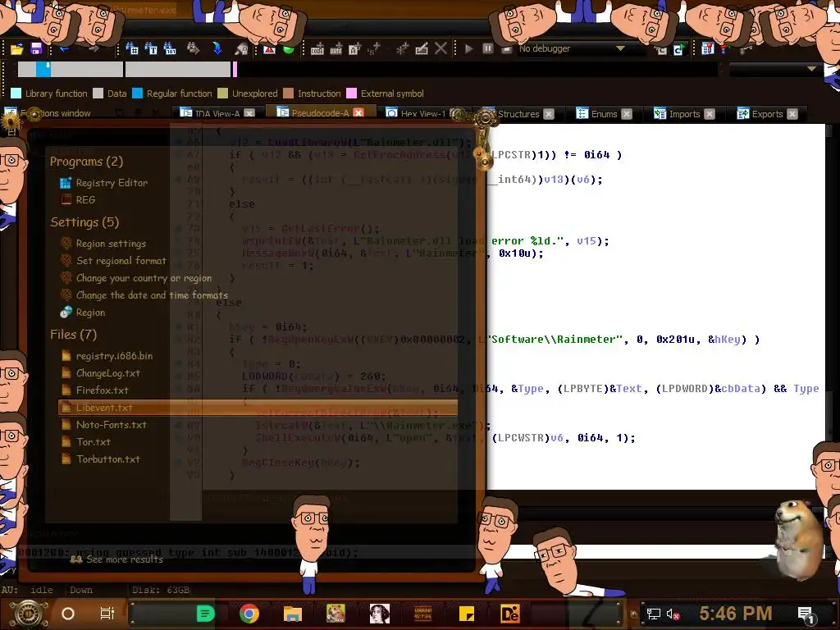Switch to the Exports tab
This screenshot has width=840, height=630.
(767, 114)
